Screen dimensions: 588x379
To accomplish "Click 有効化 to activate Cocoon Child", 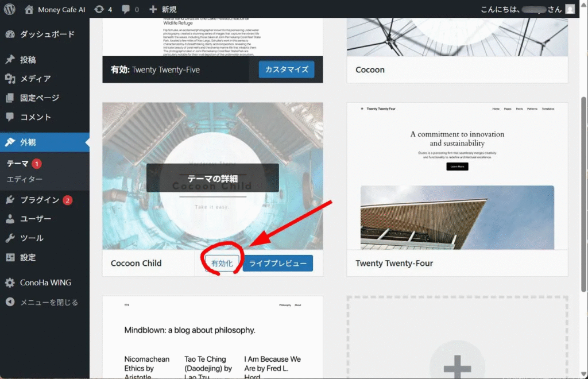I will [x=222, y=263].
